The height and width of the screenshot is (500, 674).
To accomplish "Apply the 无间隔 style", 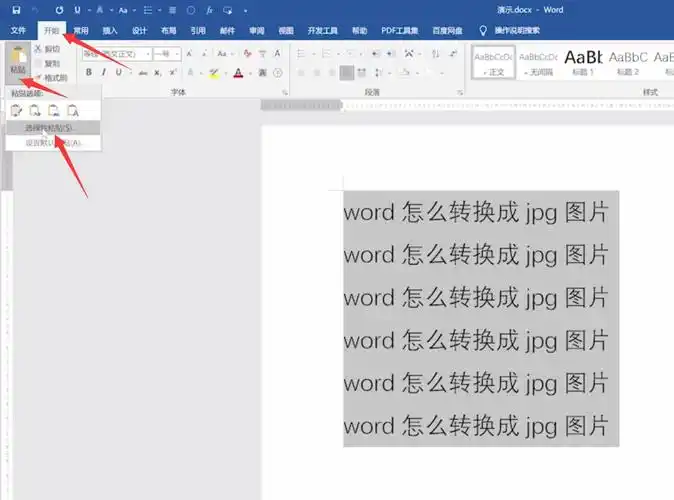I will (x=539, y=62).
